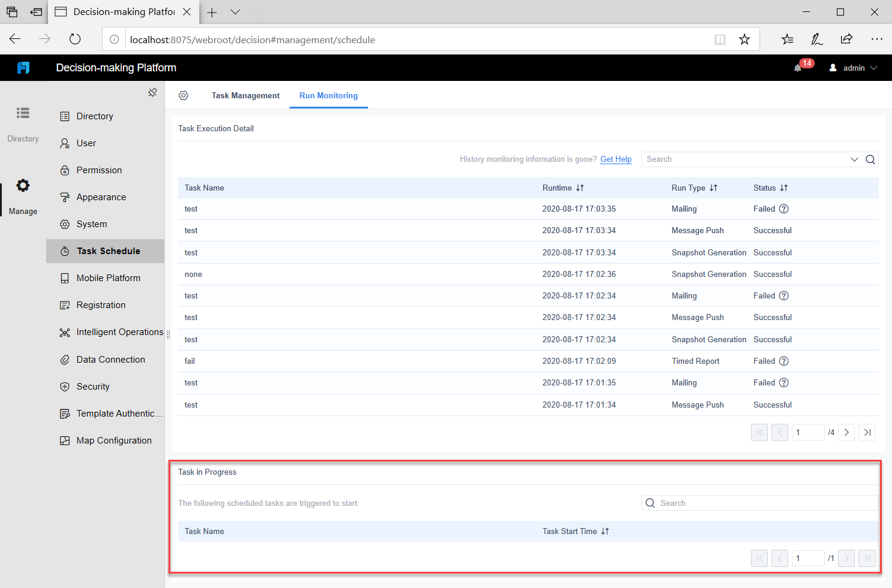The image size is (892, 588).
Task: Open the search filter dropdown arrow
Action: pos(854,159)
